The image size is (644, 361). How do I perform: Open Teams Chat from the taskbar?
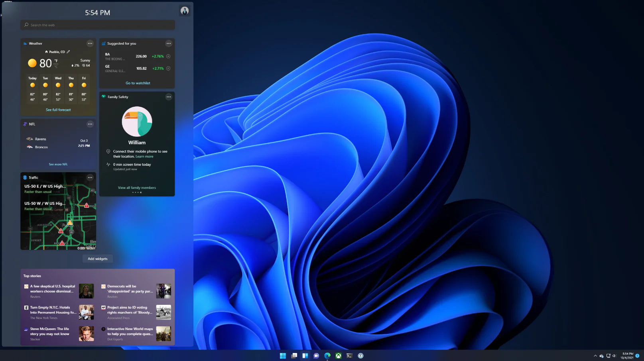pos(316,355)
